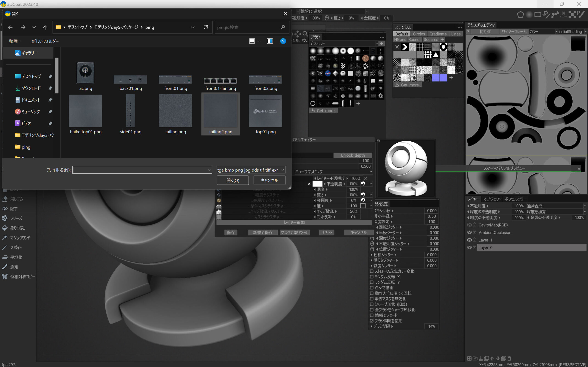Click the help icon in file dialog
Screen dimensions: 588x367
[x=283, y=41]
